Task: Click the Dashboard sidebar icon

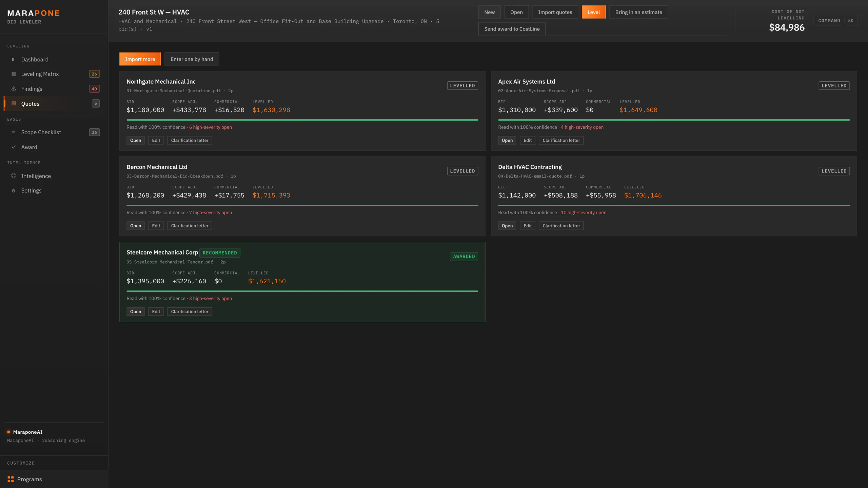Action: click(14, 60)
